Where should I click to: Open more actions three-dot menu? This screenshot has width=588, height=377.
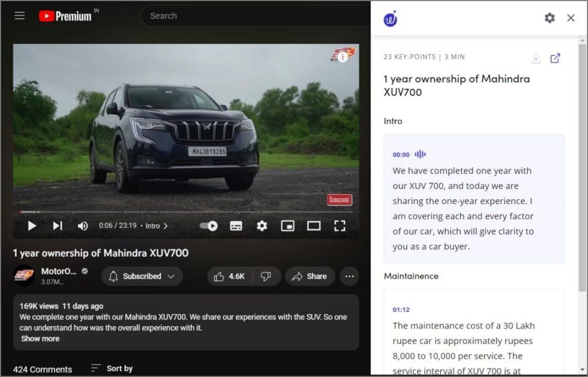tap(349, 276)
